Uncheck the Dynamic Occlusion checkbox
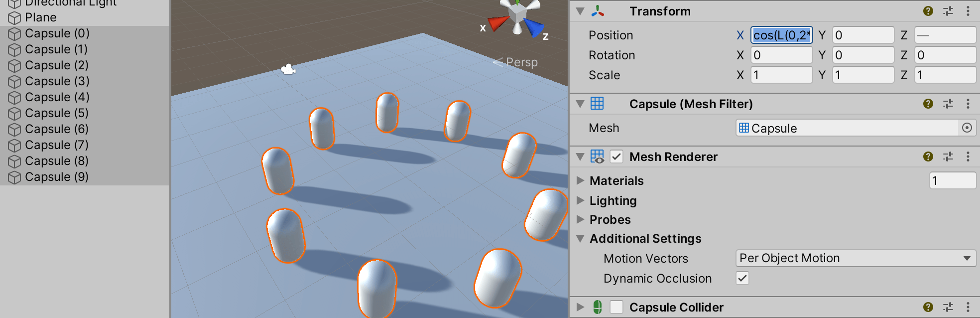 coord(742,278)
